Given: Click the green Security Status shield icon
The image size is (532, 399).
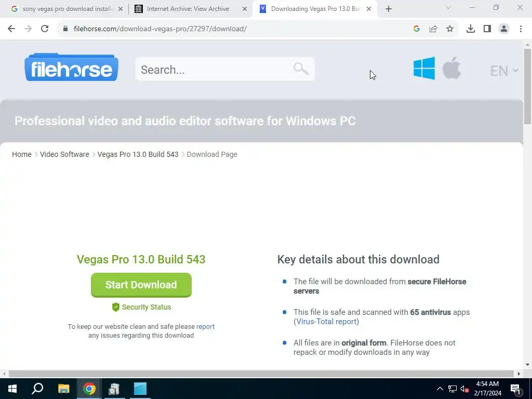Looking at the screenshot, I should (x=116, y=307).
